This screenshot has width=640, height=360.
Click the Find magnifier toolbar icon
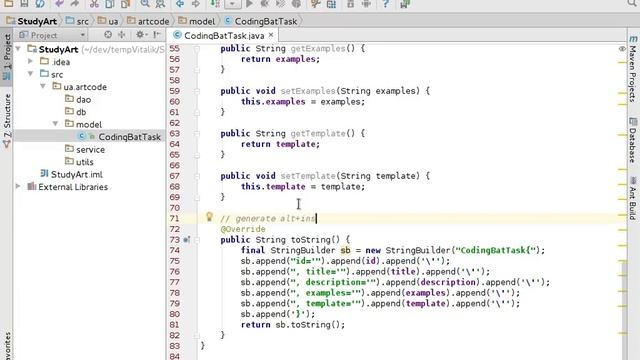(x=145, y=3)
